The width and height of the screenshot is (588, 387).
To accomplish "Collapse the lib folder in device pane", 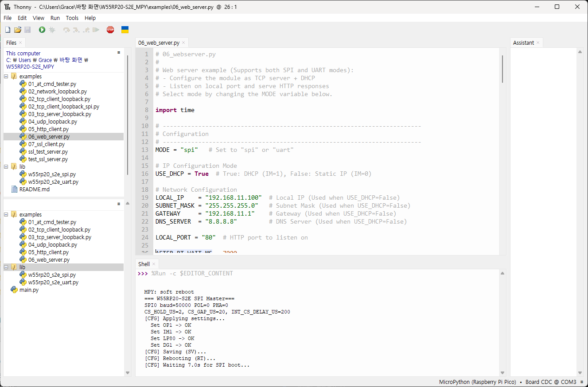I will tap(6, 267).
